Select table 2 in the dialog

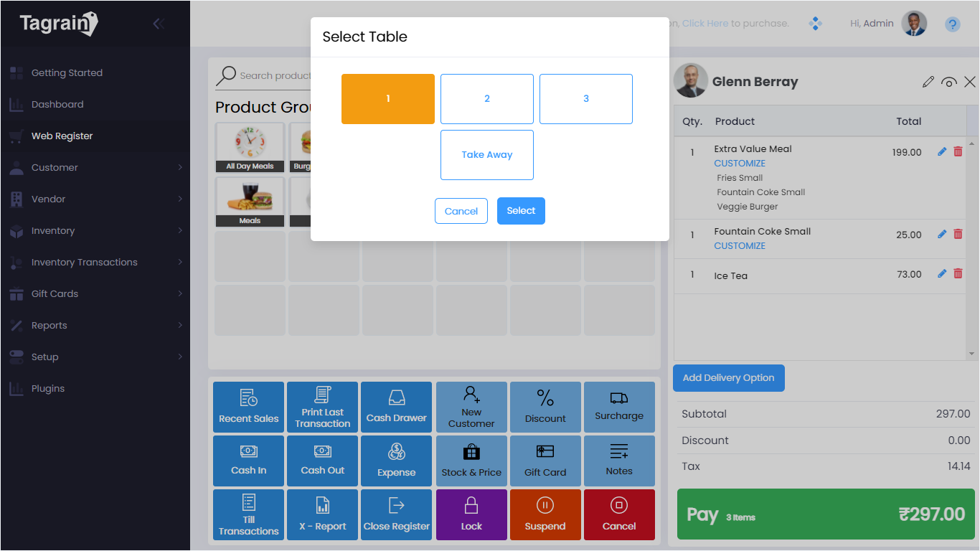pos(487,98)
